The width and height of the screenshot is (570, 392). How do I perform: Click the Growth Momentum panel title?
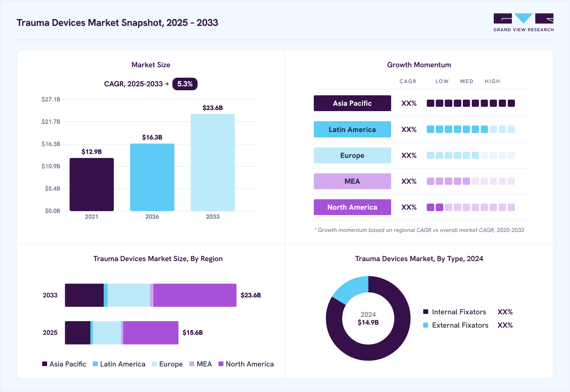pos(419,65)
